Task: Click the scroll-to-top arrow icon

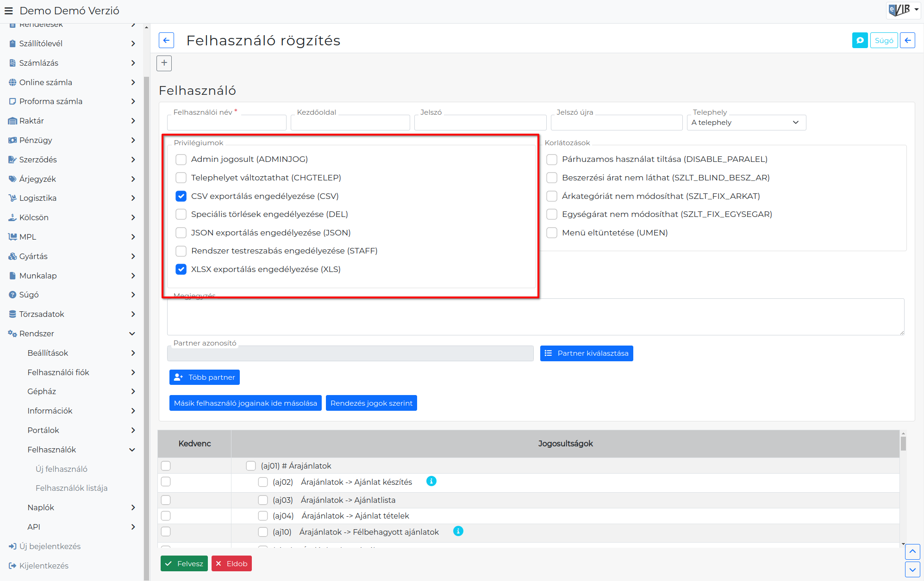Action: tap(912, 551)
